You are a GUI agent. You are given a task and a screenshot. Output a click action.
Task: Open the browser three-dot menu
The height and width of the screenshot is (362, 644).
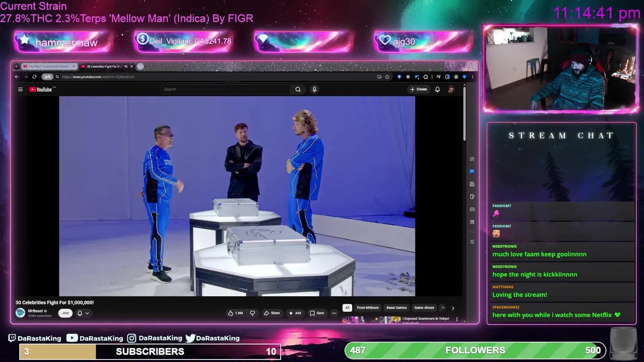click(x=472, y=77)
